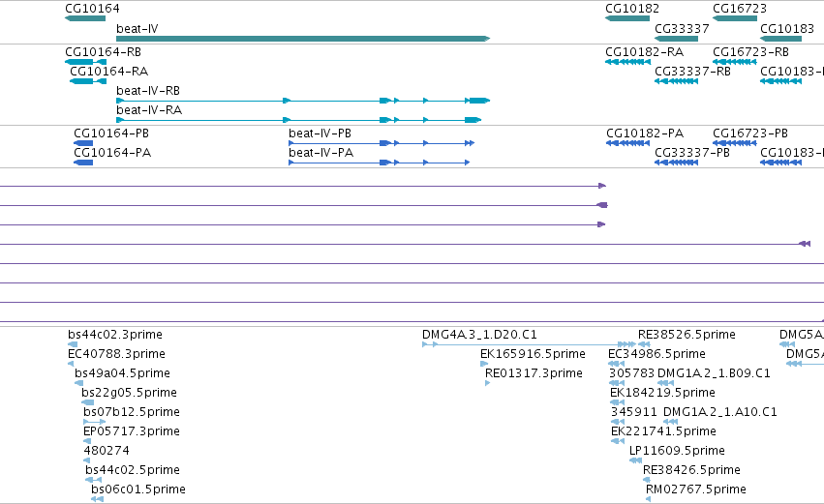Select protein feature CG33337-PB
824x504 pixels.
pyautogui.click(x=676, y=163)
